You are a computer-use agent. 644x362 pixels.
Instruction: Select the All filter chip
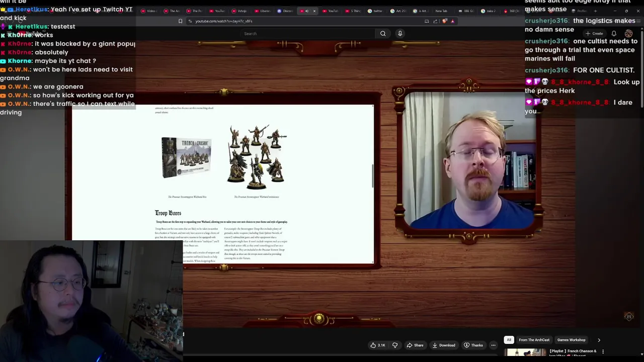(x=509, y=340)
